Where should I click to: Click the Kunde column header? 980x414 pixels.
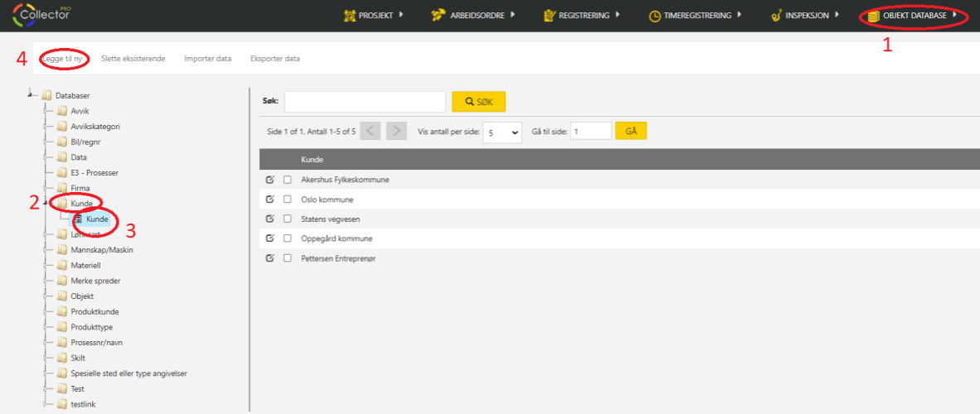point(311,159)
